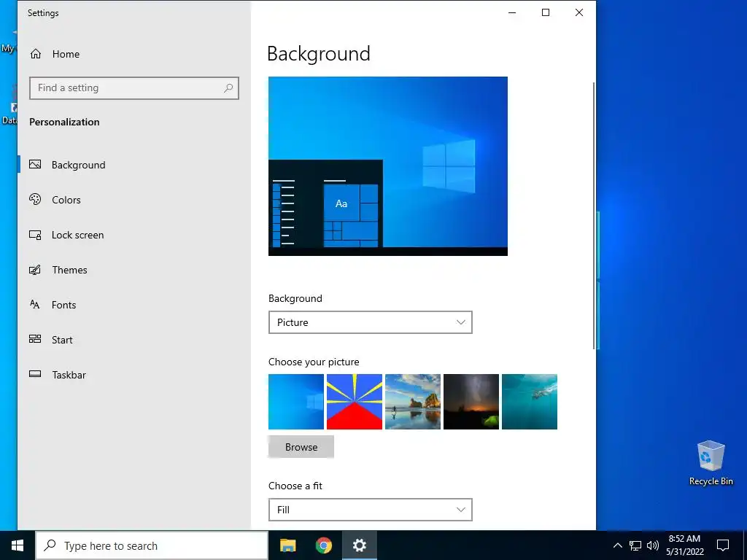The image size is (747, 560).
Task: Click the taskbar clock showing 8:52 AM
Action: [x=684, y=545]
